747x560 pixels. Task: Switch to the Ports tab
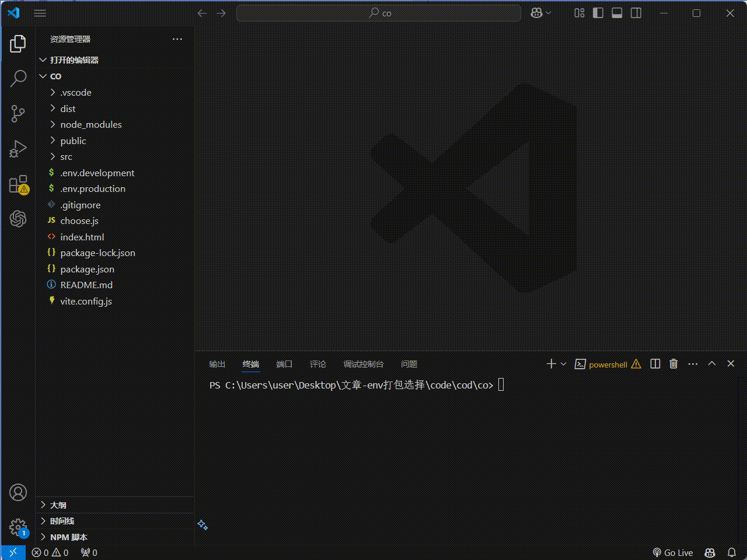coord(284,364)
